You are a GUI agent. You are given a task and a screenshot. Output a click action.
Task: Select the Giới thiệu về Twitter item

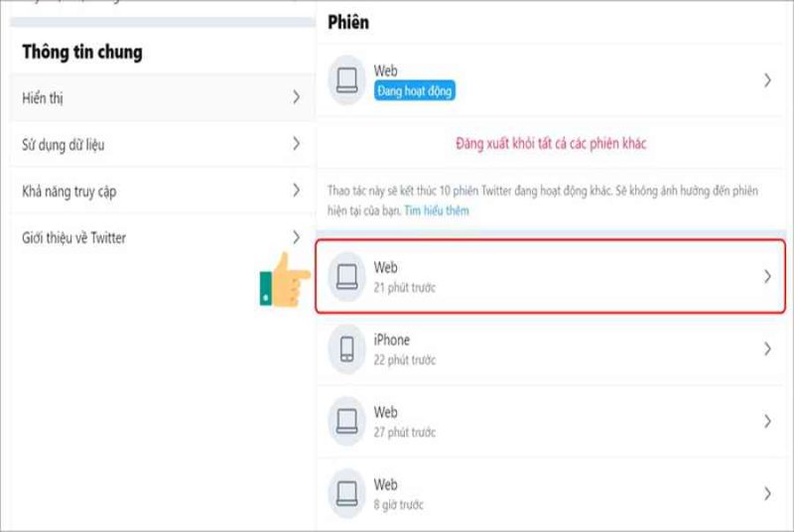point(162,237)
